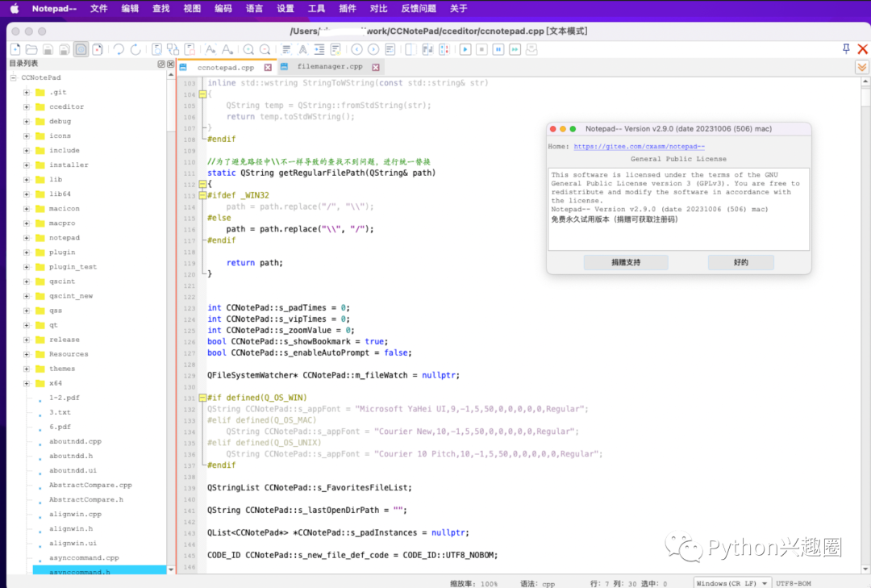Toggle word wrap toolbar icon
Image resolution: width=871 pixels, height=588 pixels.
(x=286, y=49)
